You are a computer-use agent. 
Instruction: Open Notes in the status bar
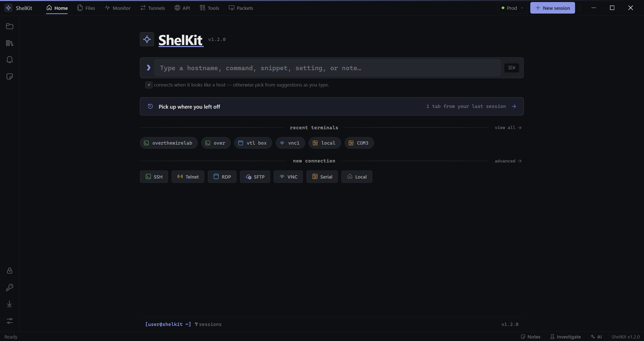point(530,337)
